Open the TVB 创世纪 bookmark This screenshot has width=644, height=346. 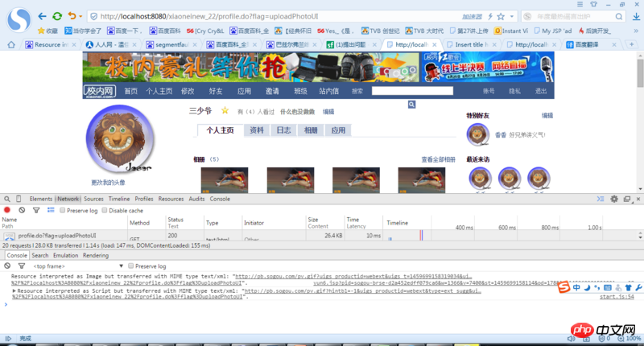(x=380, y=31)
